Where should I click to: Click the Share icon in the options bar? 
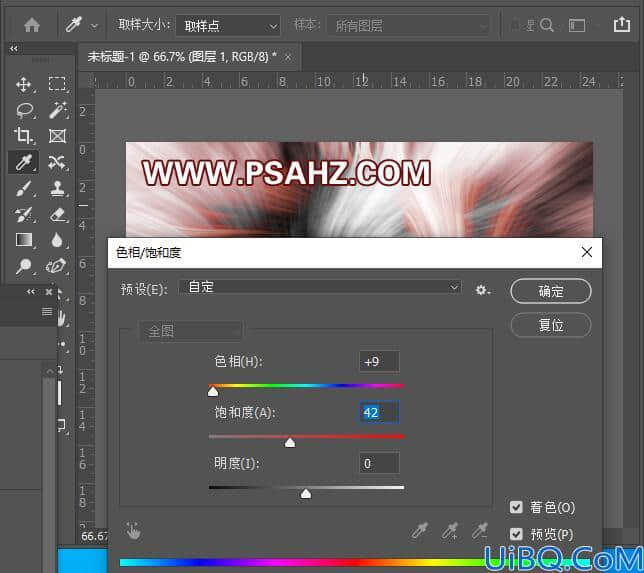tap(622, 25)
